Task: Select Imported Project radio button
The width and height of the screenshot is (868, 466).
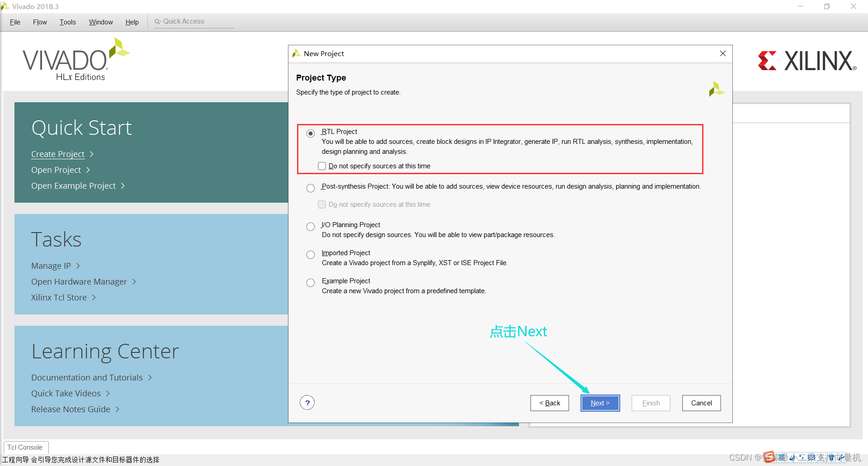Action: (x=311, y=255)
